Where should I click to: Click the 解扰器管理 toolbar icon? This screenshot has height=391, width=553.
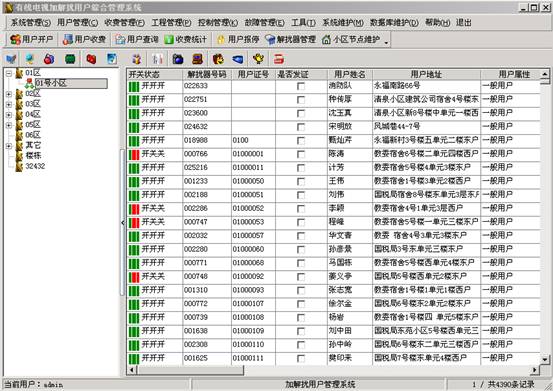point(291,39)
